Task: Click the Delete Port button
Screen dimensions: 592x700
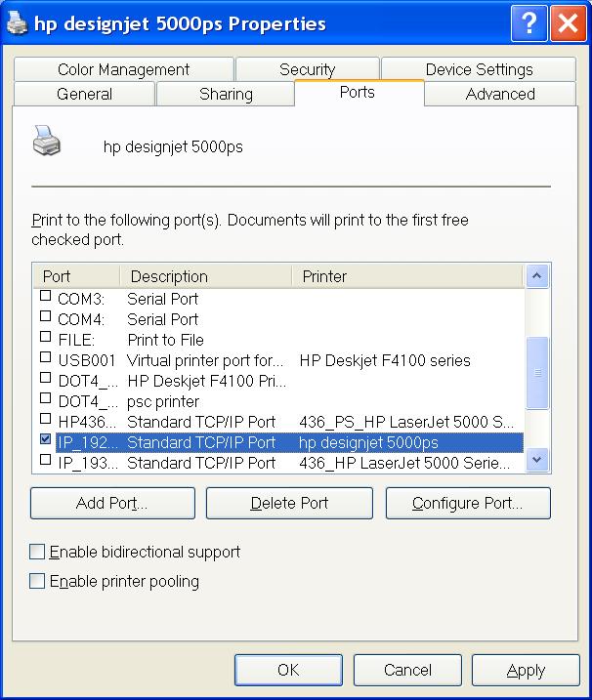Action: (289, 503)
